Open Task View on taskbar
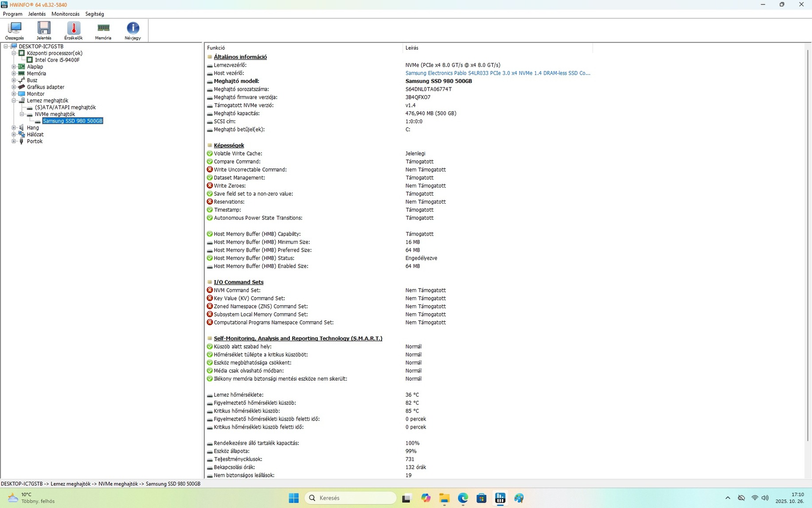 [x=406, y=498]
